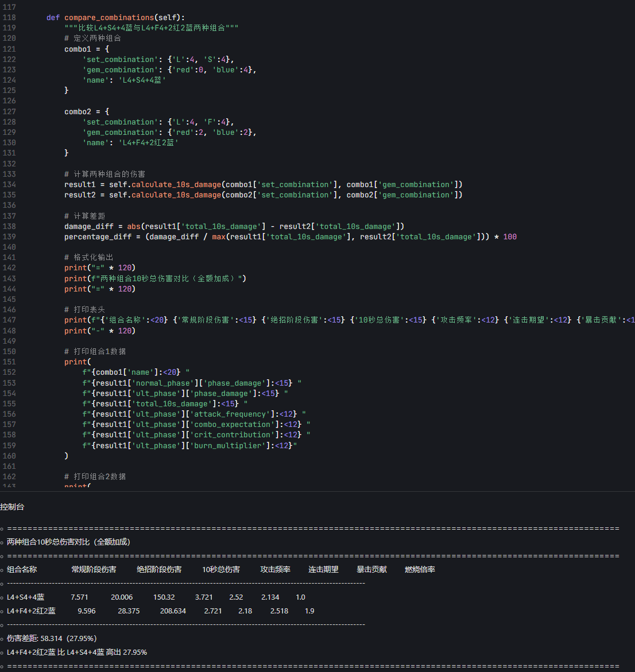635x672 pixels.
Task: Click line number 118 in the gutter
Action: point(9,18)
